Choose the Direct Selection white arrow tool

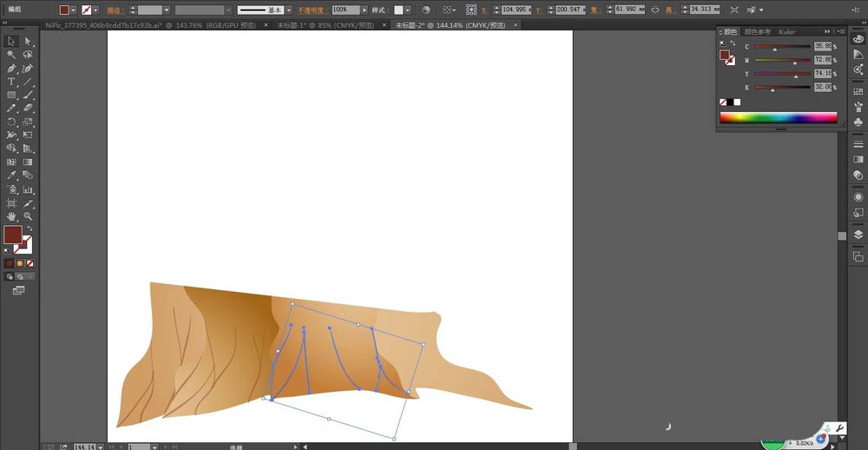point(28,41)
